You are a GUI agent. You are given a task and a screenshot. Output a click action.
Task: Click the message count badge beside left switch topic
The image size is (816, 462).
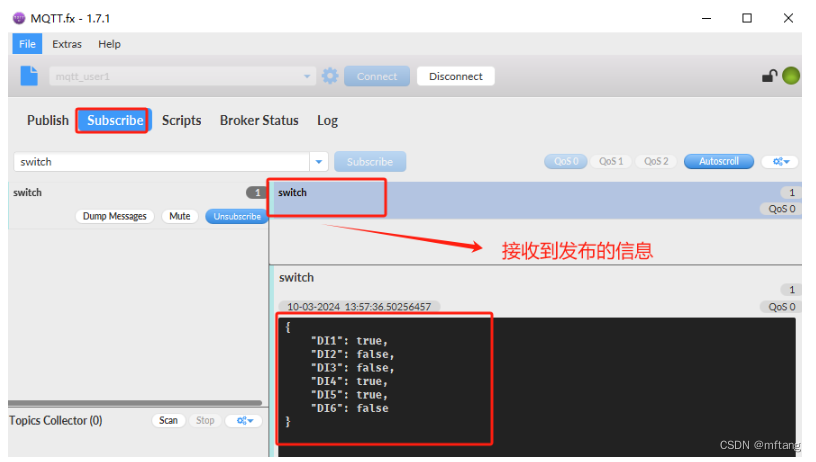pyautogui.click(x=256, y=192)
